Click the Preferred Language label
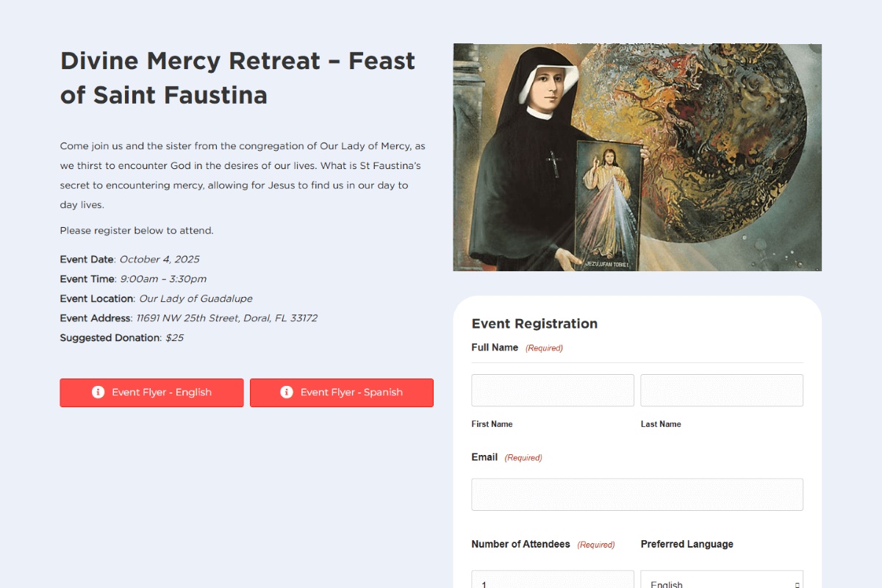Viewport: 882px width, 588px height. (x=687, y=545)
